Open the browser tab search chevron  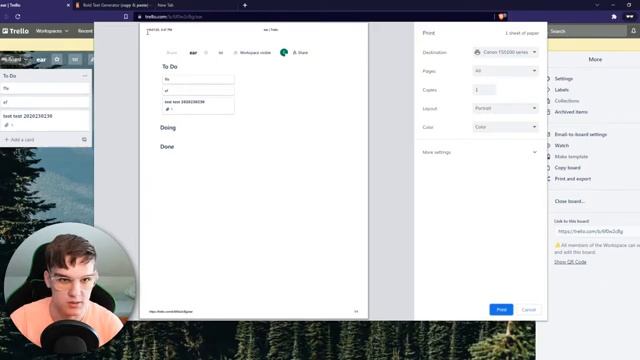(597, 5)
